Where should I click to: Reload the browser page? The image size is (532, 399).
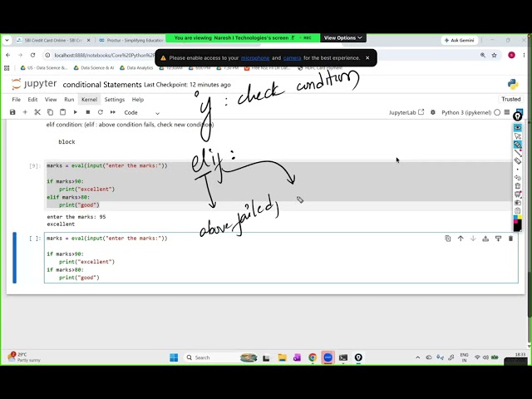click(32, 55)
